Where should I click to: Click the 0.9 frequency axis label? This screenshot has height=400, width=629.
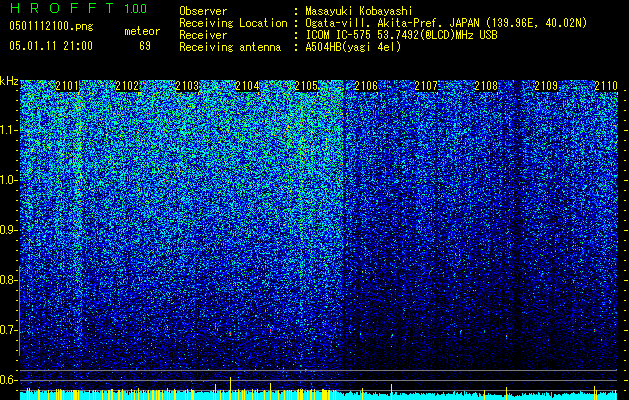pyautogui.click(x=8, y=230)
